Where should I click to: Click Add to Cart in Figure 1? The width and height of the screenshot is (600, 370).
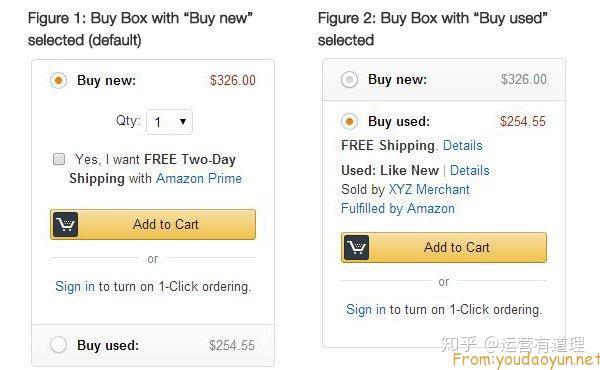pos(153,225)
